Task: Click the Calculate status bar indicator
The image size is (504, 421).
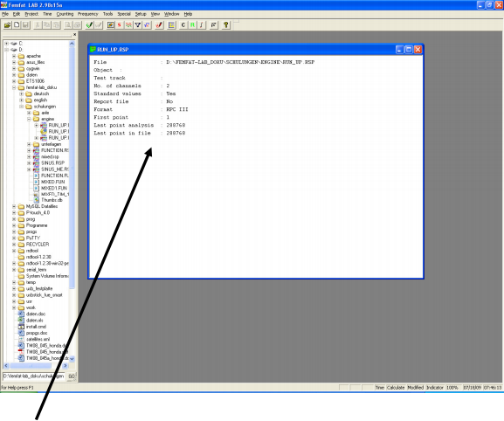Action: point(396,388)
